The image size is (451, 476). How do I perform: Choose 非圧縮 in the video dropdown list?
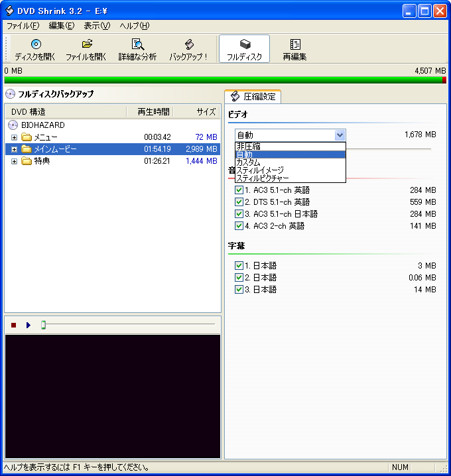290,147
